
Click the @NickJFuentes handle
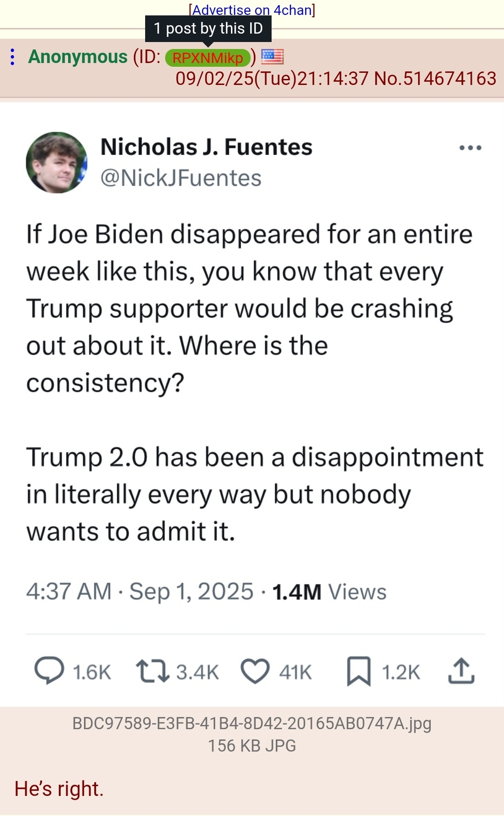pos(181,178)
